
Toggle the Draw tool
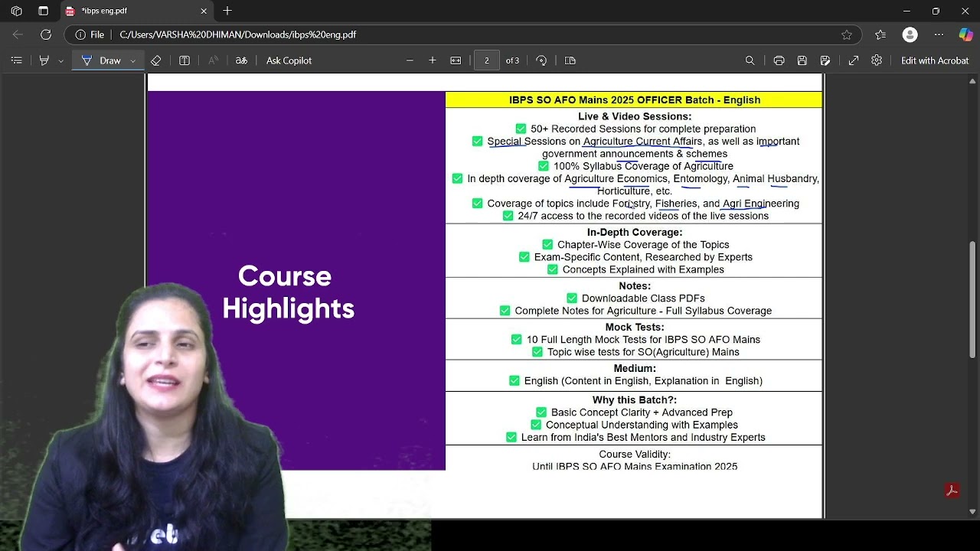[x=101, y=60]
